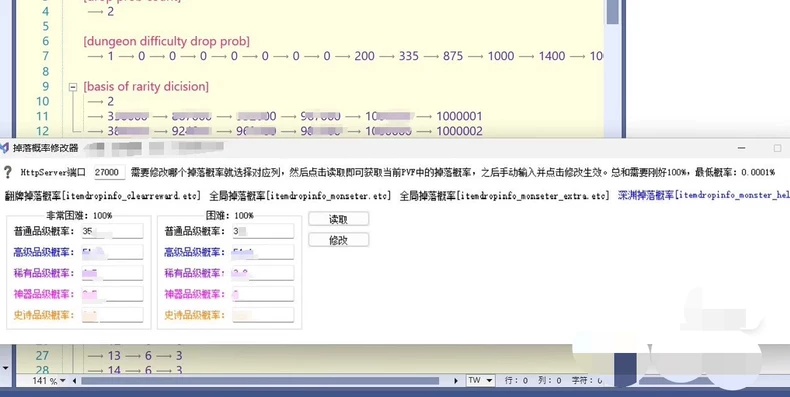Image resolution: width=790 pixels, height=397 pixels.
Task: Select the 翻牌掉落概率 clearreward tab
Action: tap(103, 195)
